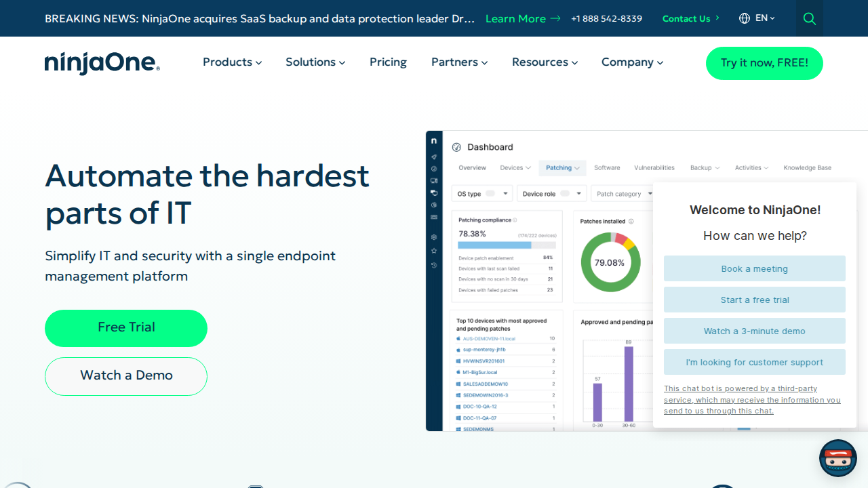Viewport: 868px width, 488px height.
Task: Click the Patching compliance progress bar
Action: pos(507,245)
